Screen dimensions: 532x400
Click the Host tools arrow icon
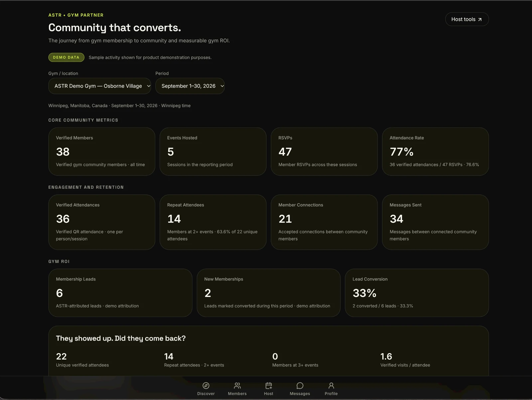point(480,20)
